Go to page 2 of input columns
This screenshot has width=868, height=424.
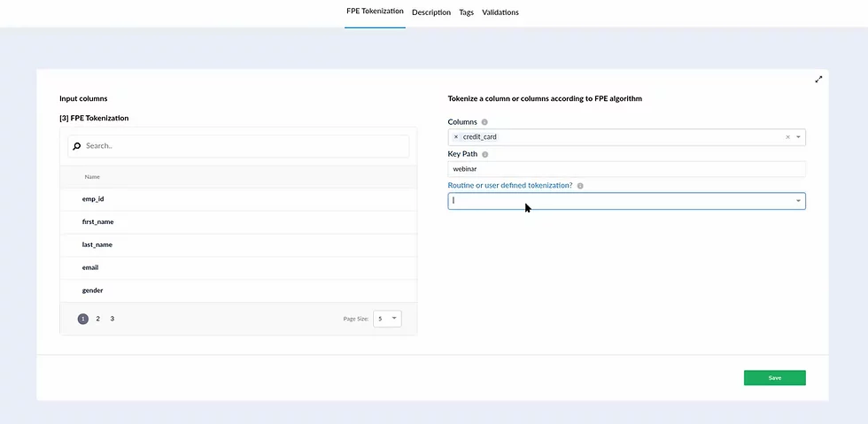(x=98, y=319)
